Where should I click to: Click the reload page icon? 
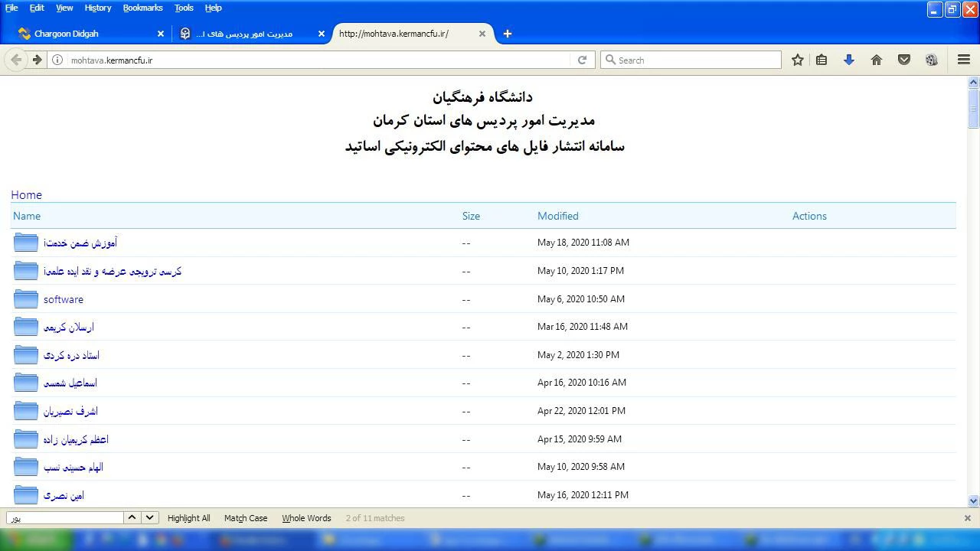(x=582, y=60)
